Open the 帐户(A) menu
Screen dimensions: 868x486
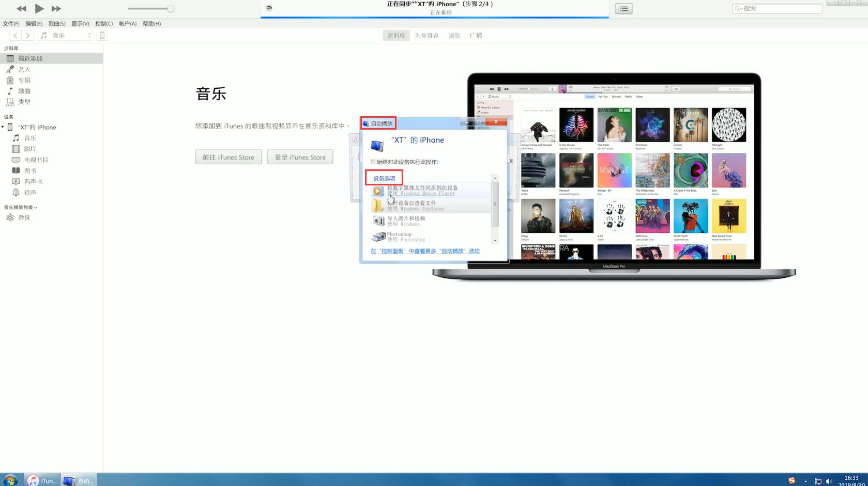pos(128,24)
